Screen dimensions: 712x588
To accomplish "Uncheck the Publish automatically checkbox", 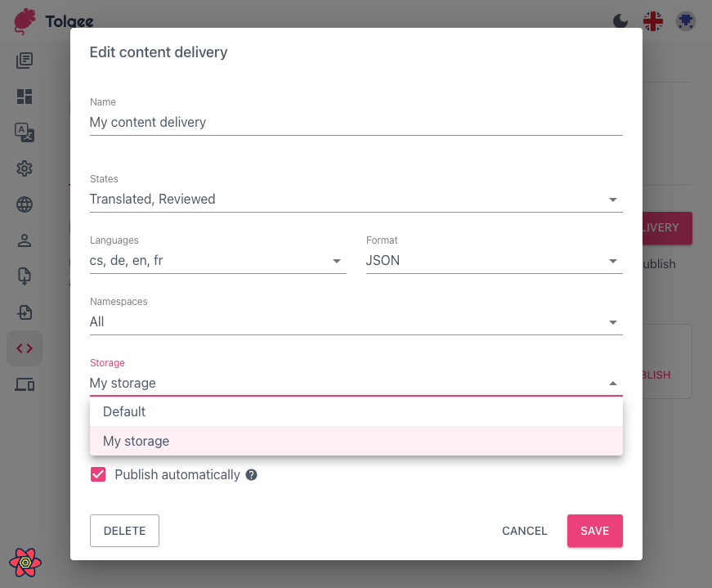I will 98,474.
